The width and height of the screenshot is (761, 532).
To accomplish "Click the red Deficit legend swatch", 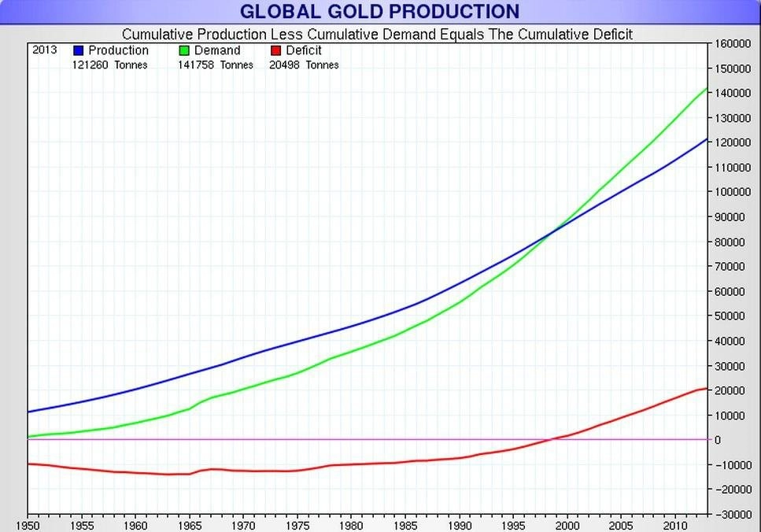I will click(275, 50).
